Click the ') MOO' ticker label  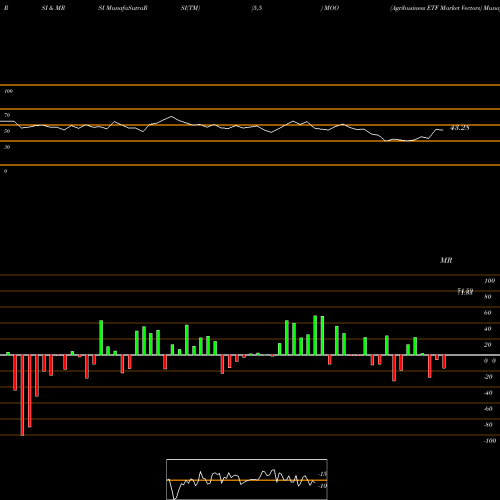pos(330,8)
